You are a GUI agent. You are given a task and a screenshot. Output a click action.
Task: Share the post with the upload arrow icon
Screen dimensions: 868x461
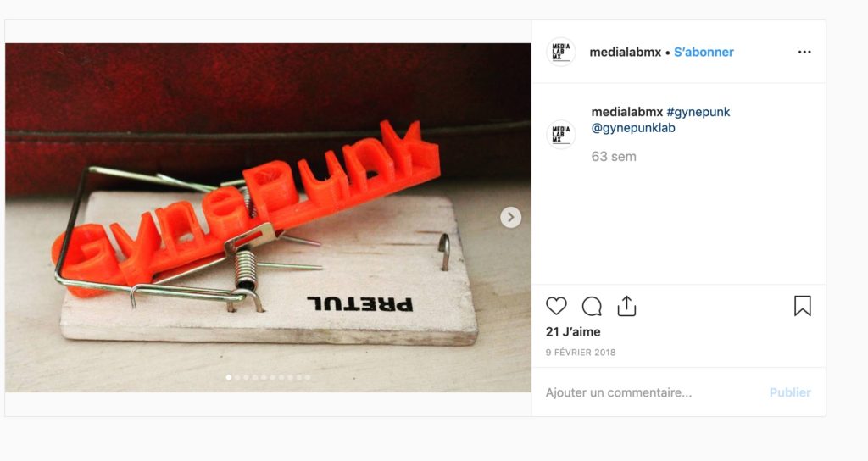(x=626, y=305)
